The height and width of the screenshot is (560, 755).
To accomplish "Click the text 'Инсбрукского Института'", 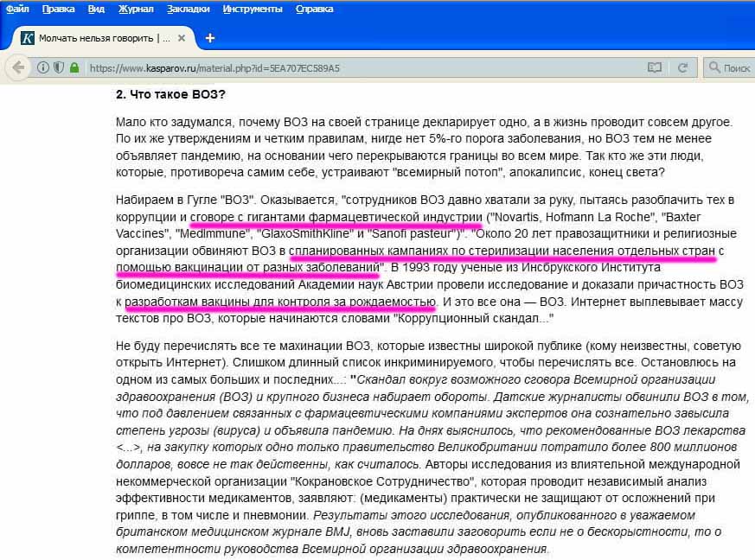I will [x=591, y=268].
